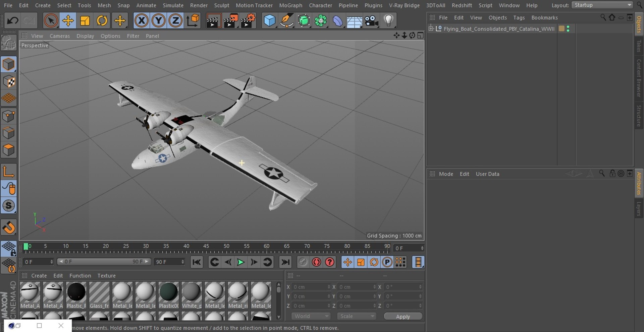The width and height of the screenshot is (644, 332).
Task: Open the Simulate menu
Action: click(173, 5)
